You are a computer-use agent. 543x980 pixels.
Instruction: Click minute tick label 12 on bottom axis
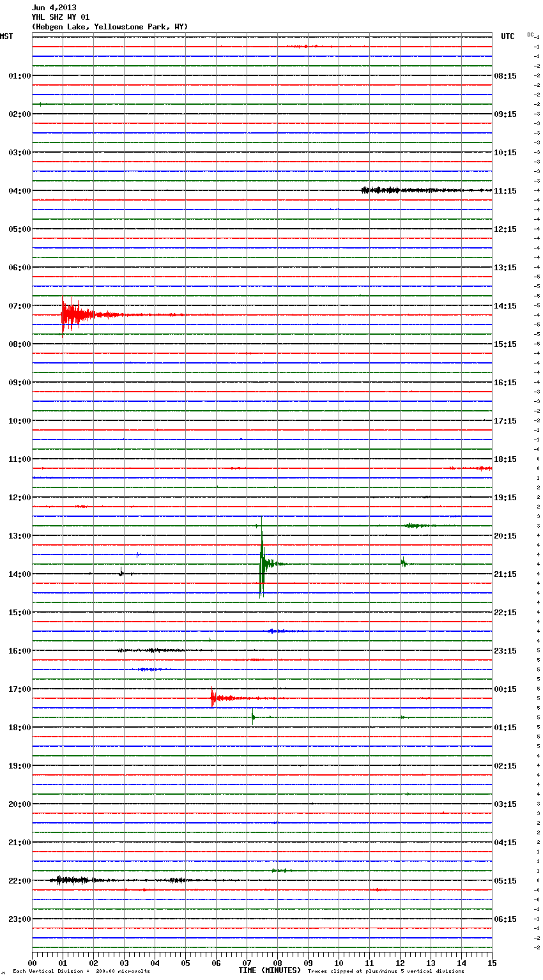point(400,963)
